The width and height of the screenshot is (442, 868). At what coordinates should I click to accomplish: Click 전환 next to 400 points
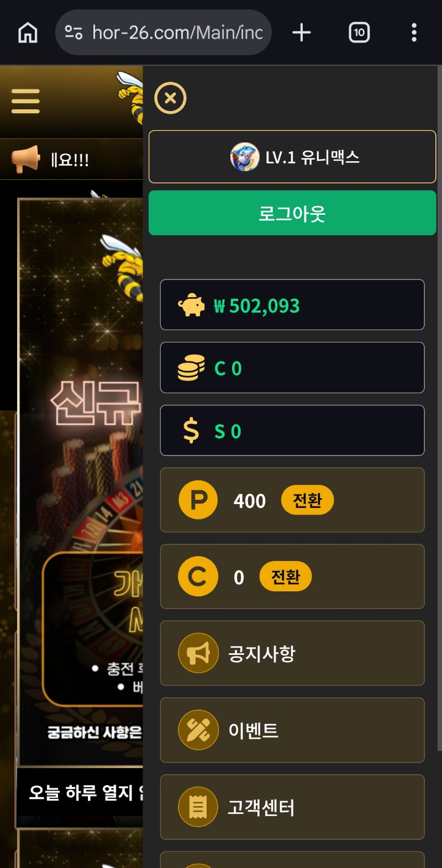coord(307,500)
